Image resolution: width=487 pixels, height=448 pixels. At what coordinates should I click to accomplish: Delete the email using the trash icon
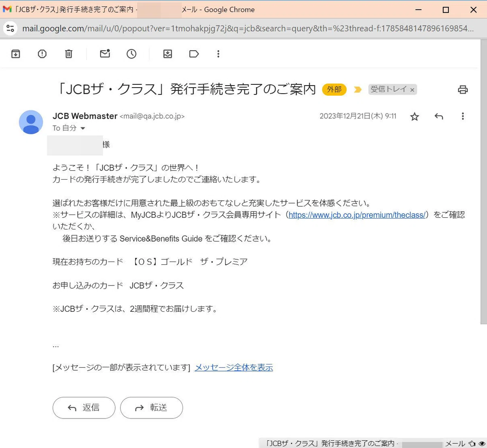[69, 54]
